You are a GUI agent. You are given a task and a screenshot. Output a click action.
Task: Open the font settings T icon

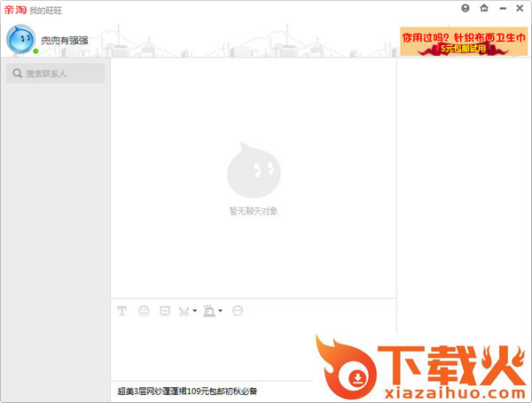tap(121, 311)
